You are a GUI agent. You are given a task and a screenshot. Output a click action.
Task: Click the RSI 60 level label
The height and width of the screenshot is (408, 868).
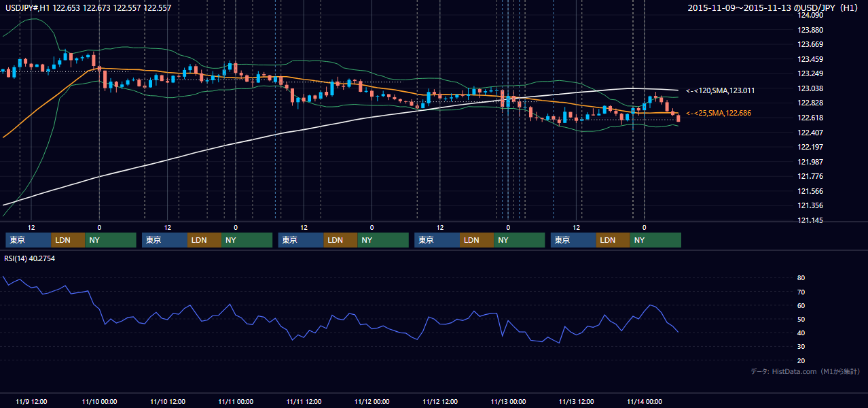click(x=801, y=305)
